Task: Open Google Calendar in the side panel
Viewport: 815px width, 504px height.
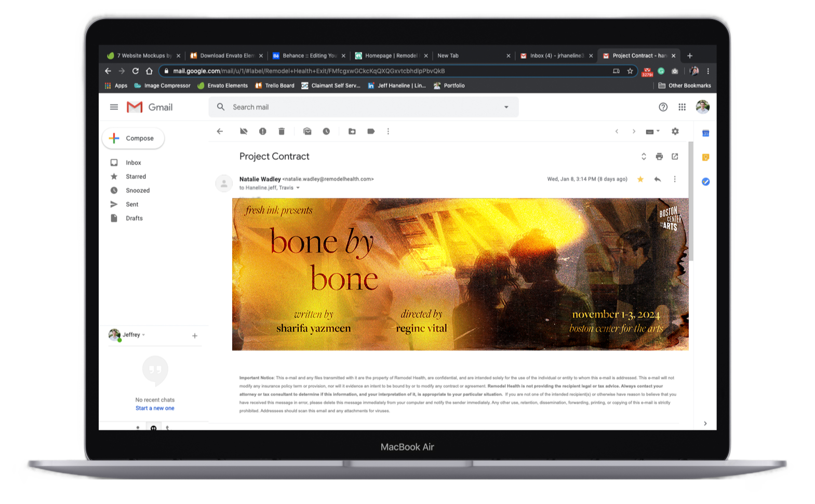Action: [705, 133]
